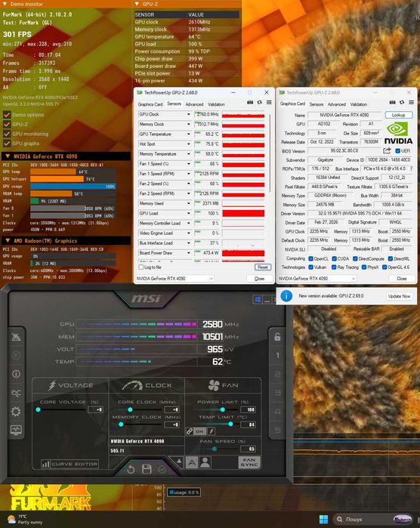Click Afterburner reset arrow icon
Image resolution: width=420 pixels, height=528 pixels.
coord(131,469)
